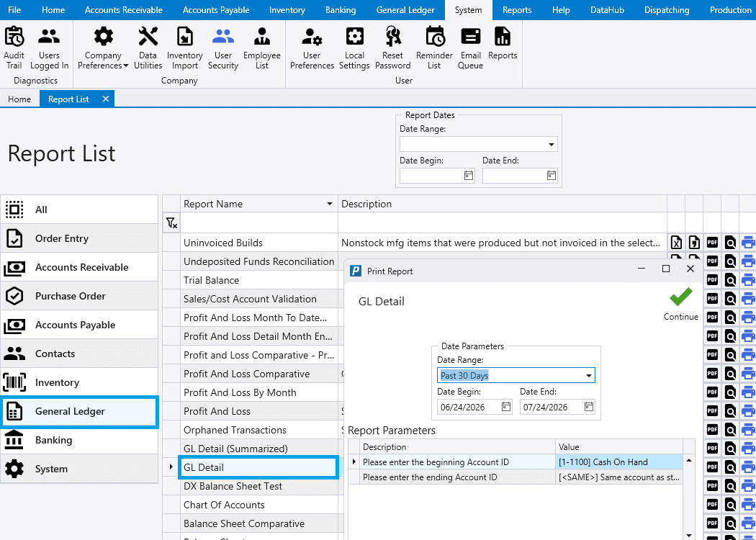Open the Audit Trail tool
Viewport: 756px width, 540px height.
pos(14,48)
